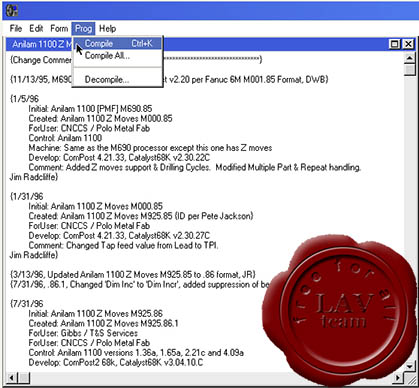This screenshot has height=388, width=419.
Task: Click 'Initial: Anilam 1100 [PMF] M690.85' line
Action: [x=90, y=109]
